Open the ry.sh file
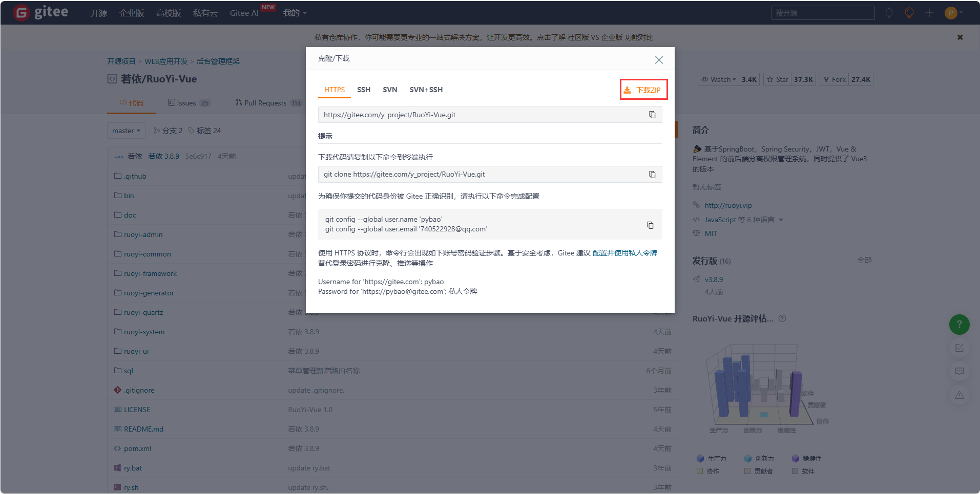This screenshot has width=980, height=494. point(131,487)
